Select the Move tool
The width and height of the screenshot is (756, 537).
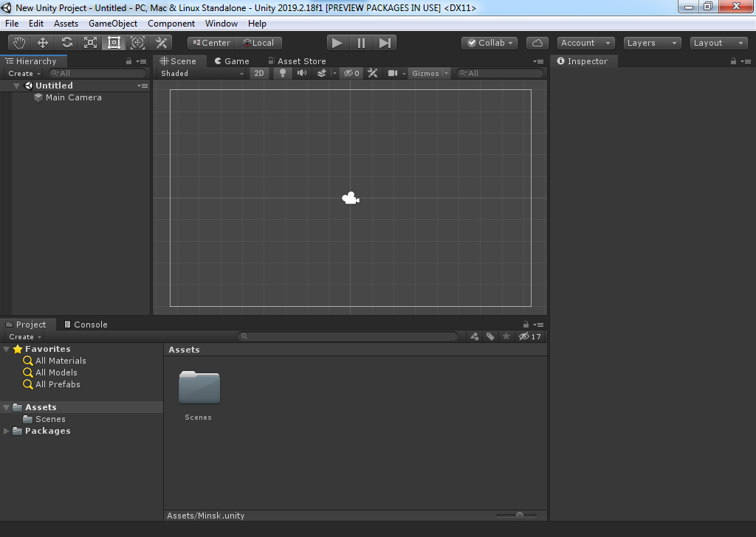pos(43,43)
